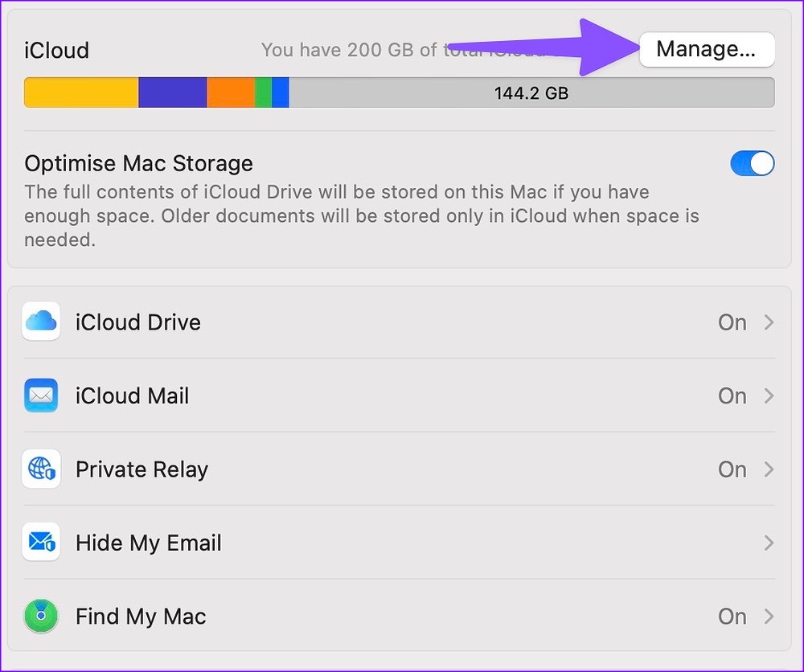Viewport: 804px width, 672px height.
Task: Expand iCloud Drive chevron arrow
Action: click(x=769, y=322)
